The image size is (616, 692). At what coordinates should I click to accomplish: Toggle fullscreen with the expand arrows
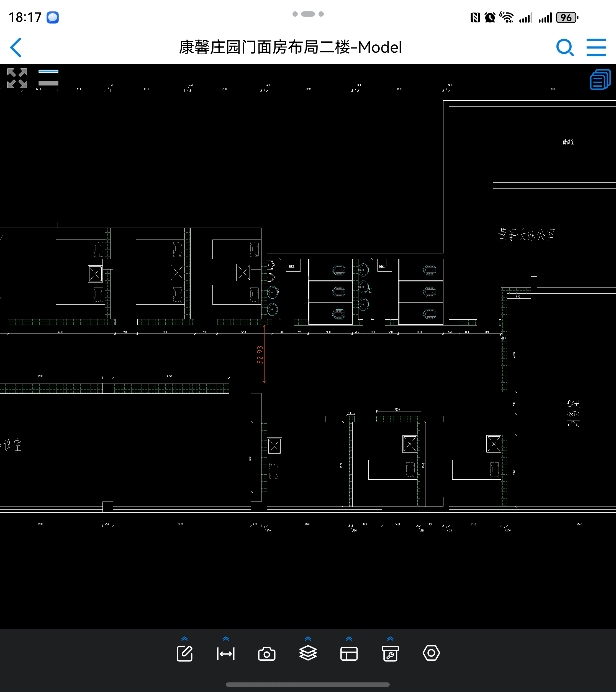(x=17, y=78)
